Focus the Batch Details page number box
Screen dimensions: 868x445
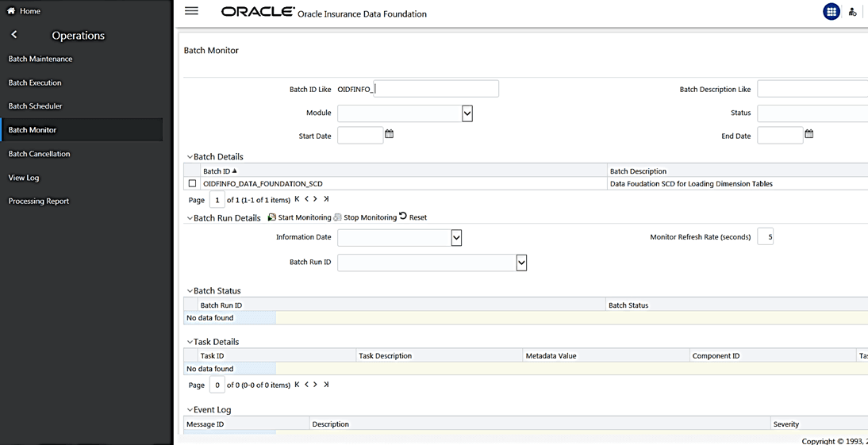pyautogui.click(x=217, y=199)
